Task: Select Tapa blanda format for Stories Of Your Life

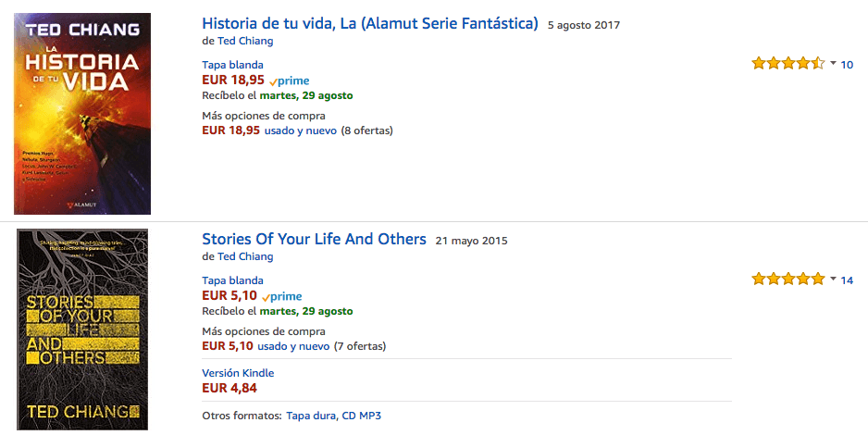Action: tap(232, 280)
